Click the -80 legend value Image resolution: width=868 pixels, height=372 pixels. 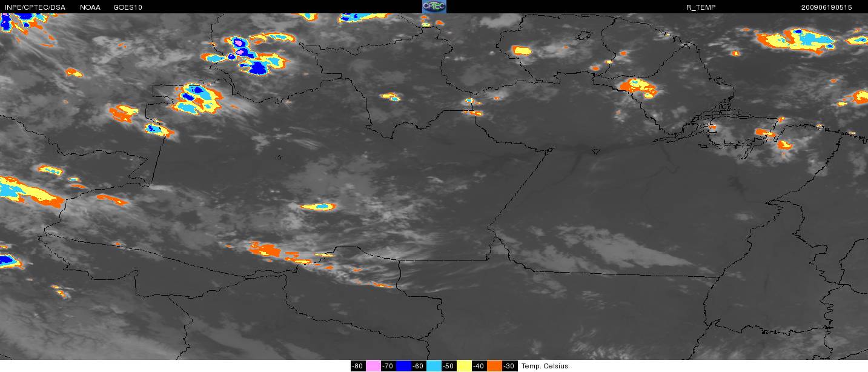pyautogui.click(x=358, y=366)
